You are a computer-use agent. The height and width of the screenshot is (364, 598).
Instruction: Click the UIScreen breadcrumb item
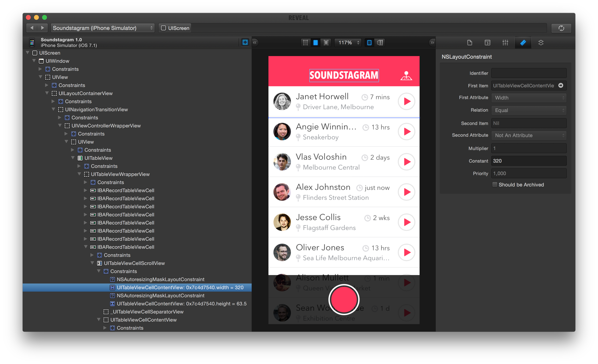(x=175, y=28)
